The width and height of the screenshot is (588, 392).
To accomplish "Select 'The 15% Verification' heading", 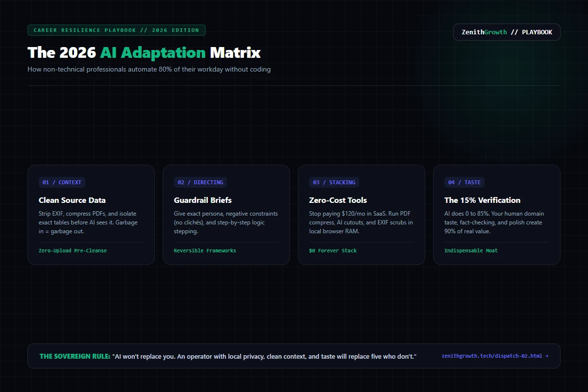I will click(x=483, y=200).
